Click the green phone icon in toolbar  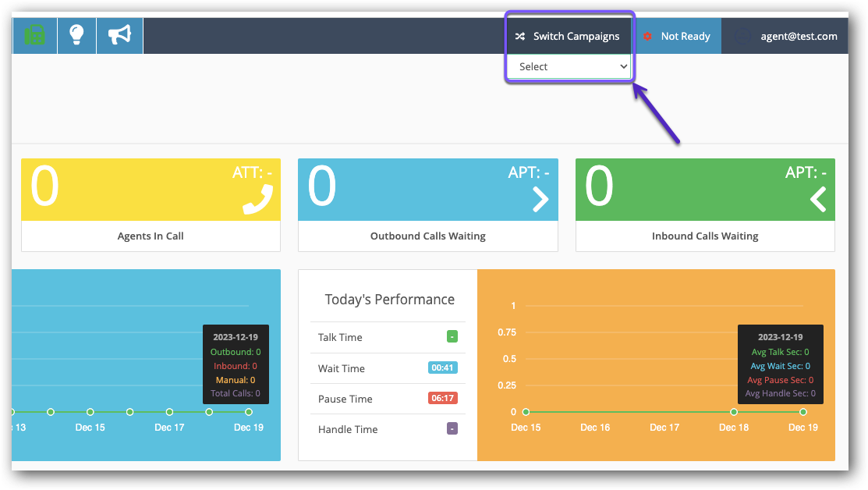point(35,35)
